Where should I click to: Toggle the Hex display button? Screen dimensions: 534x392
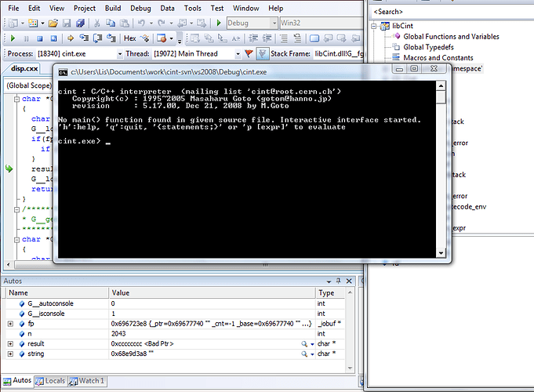click(x=130, y=38)
